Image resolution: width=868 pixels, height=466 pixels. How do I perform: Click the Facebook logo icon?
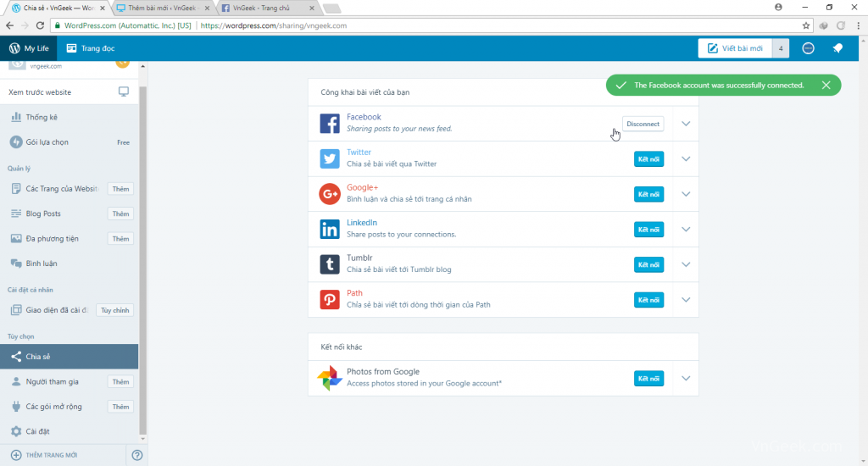[x=330, y=124]
